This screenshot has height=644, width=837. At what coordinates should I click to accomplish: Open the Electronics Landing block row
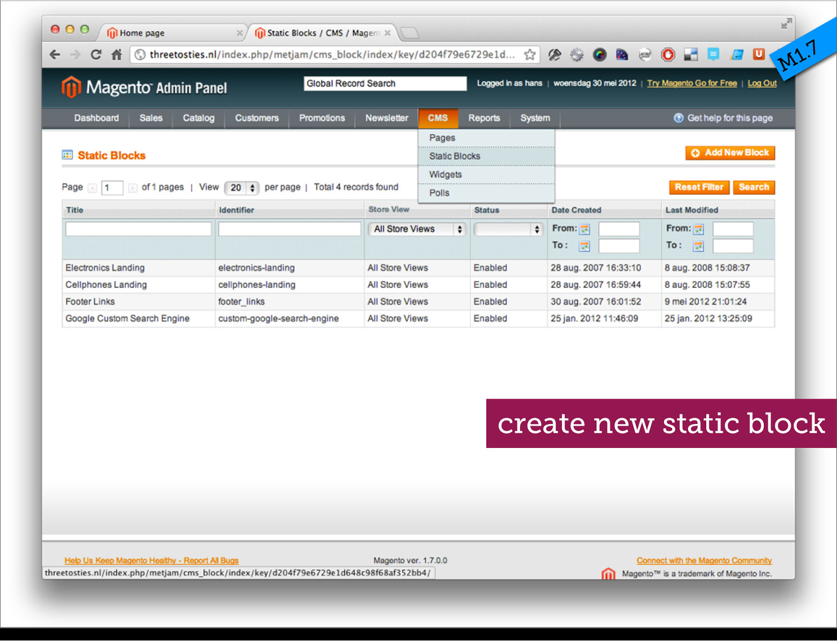pyautogui.click(x=418, y=268)
